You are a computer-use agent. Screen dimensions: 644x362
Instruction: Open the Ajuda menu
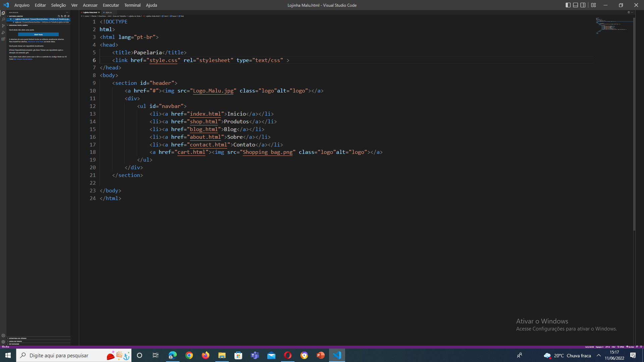(151, 5)
